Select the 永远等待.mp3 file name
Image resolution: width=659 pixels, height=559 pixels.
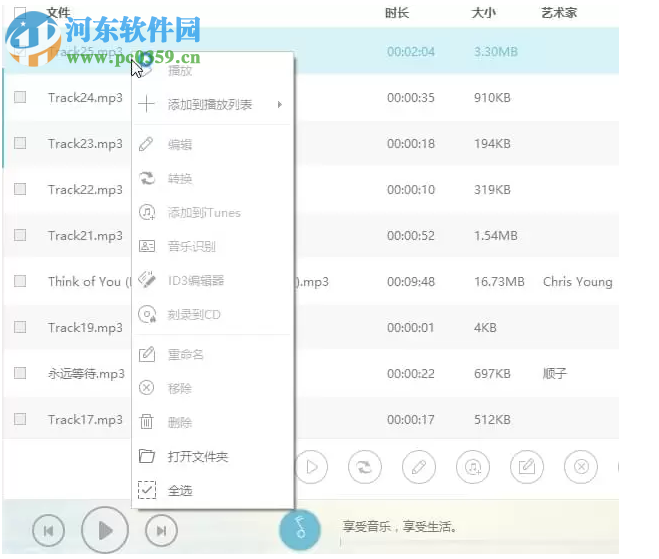86,374
